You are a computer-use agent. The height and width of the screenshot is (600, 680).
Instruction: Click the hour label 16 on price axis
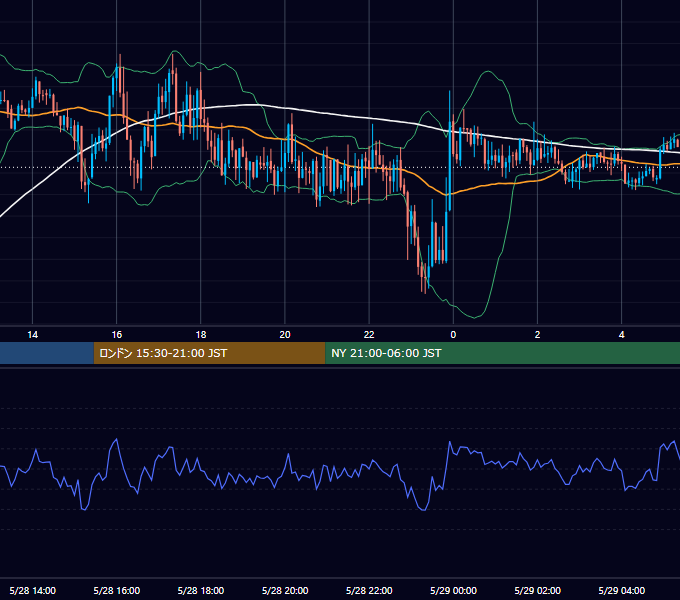(x=117, y=335)
